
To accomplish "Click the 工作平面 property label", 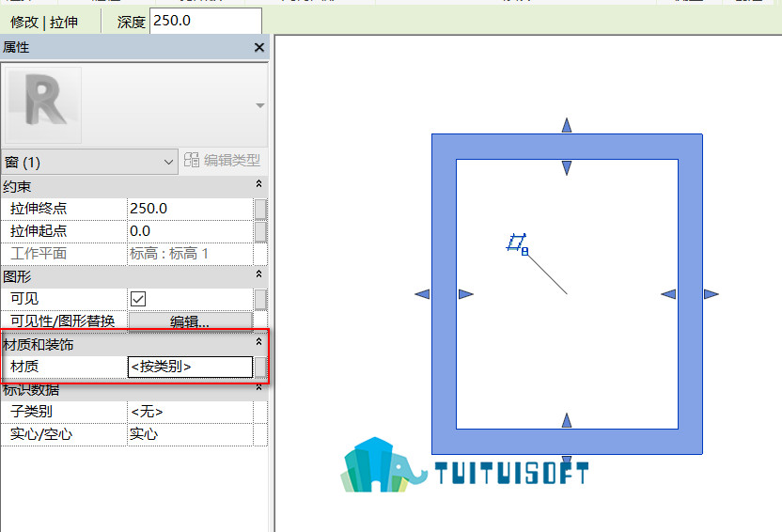I will pos(39,254).
